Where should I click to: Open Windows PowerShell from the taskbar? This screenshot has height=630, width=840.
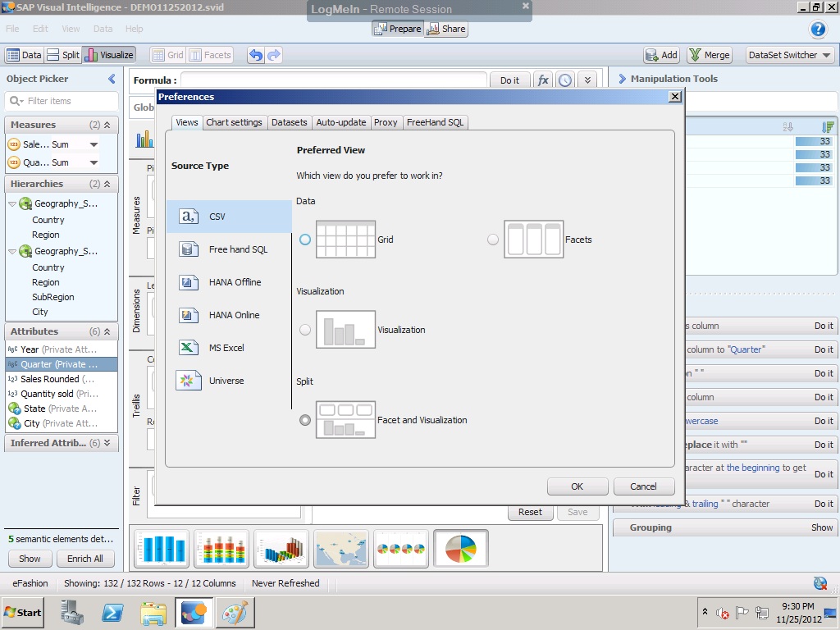pyautogui.click(x=112, y=612)
